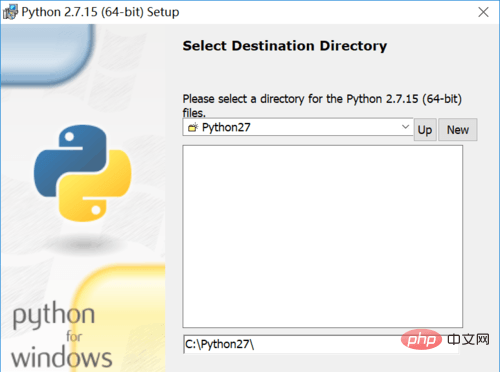Create a new folder with New button
Screen dimensions: 500x372
pyautogui.click(x=458, y=130)
